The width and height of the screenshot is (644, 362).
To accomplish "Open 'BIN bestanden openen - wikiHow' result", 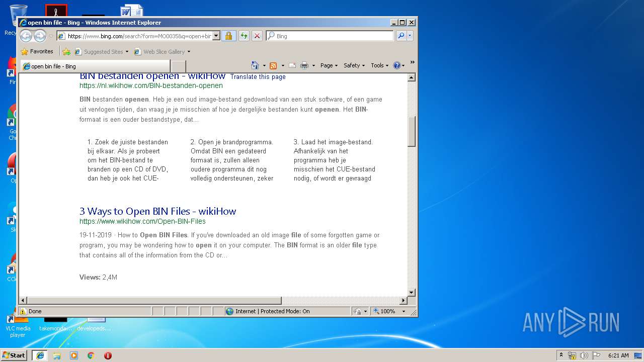I will pyautogui.click(x=152, y=76).
